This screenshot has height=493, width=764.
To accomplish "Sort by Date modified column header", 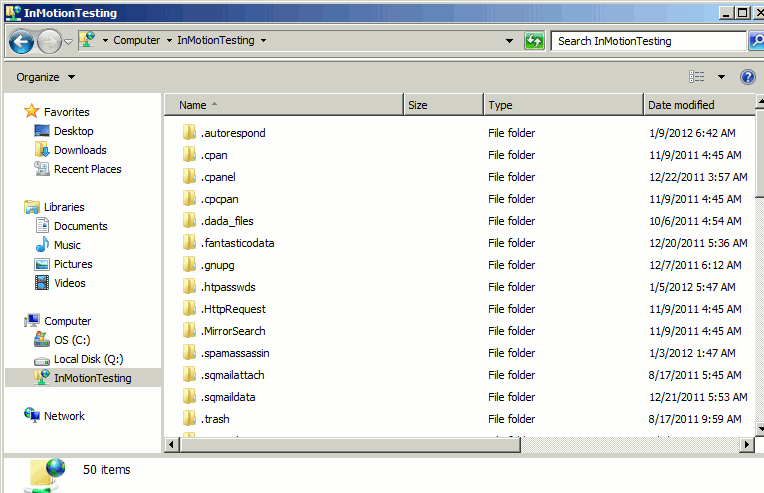I will tap(699, 105).
